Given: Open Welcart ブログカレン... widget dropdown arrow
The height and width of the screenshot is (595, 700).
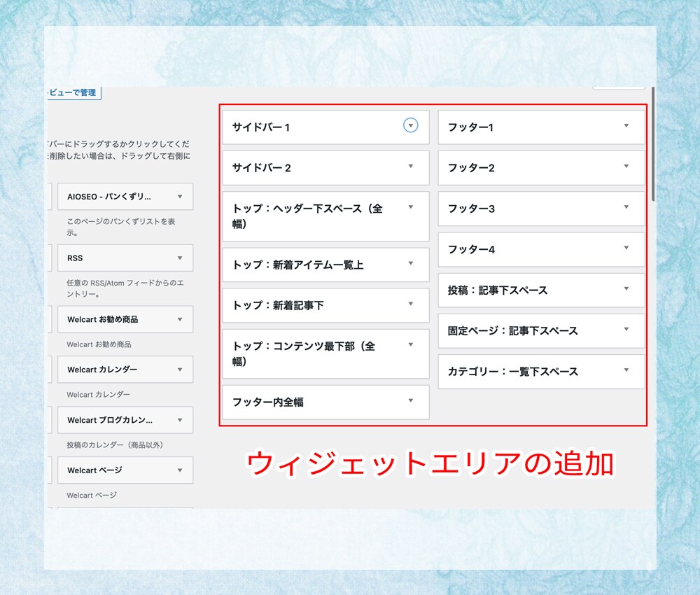Looking at the screenshot, I should (x=180, y=420).
